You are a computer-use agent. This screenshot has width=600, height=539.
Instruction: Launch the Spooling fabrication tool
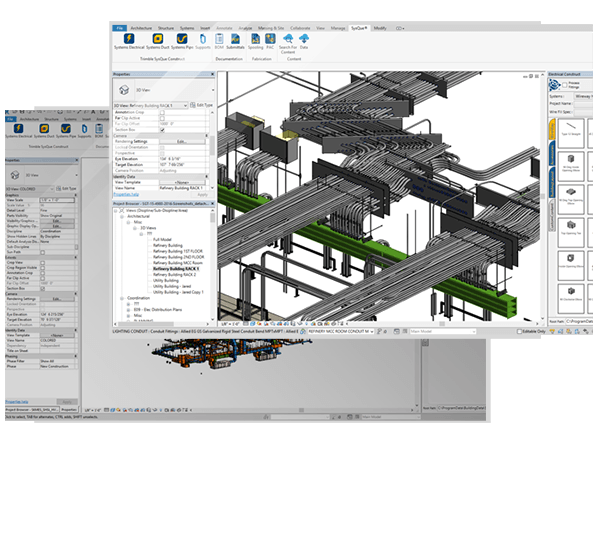[255, 41]
